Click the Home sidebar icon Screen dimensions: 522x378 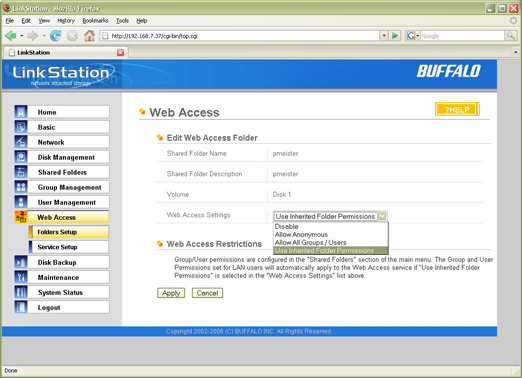point(21,112)
